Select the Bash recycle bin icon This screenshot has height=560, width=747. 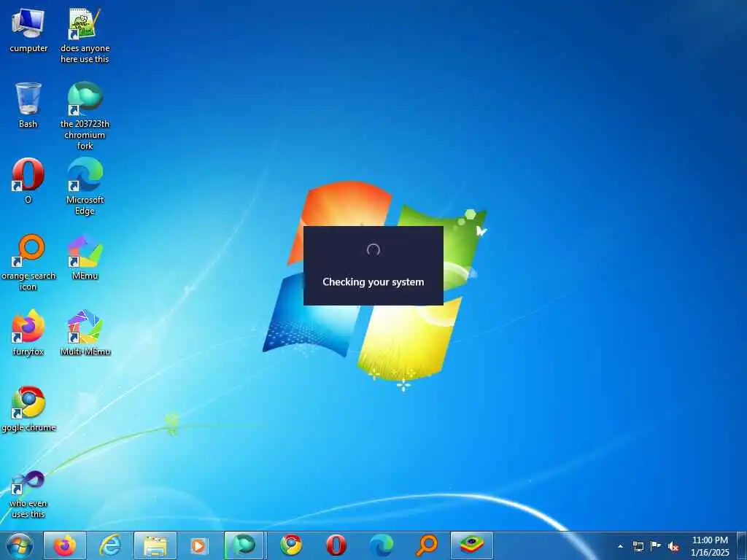tap(28, 105)
